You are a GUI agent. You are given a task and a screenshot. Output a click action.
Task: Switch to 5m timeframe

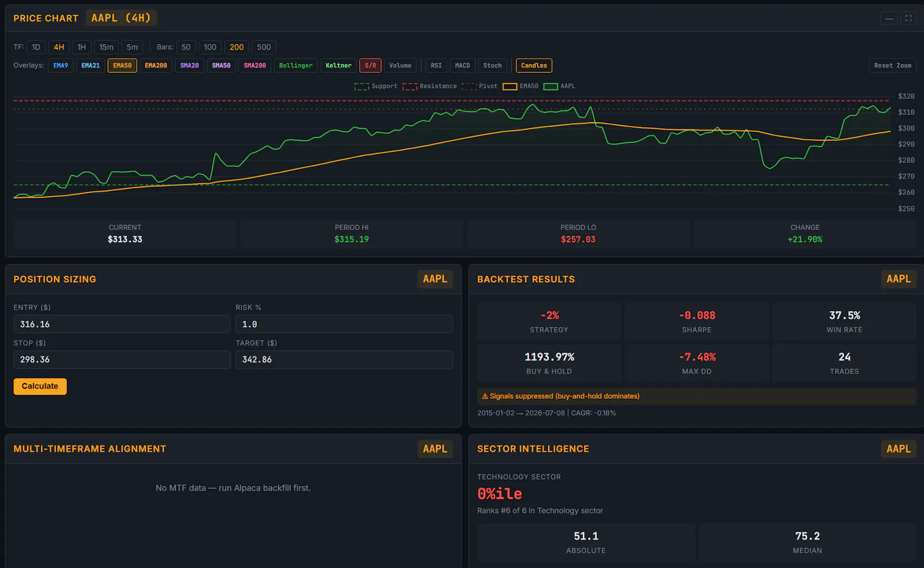point(132,47)
